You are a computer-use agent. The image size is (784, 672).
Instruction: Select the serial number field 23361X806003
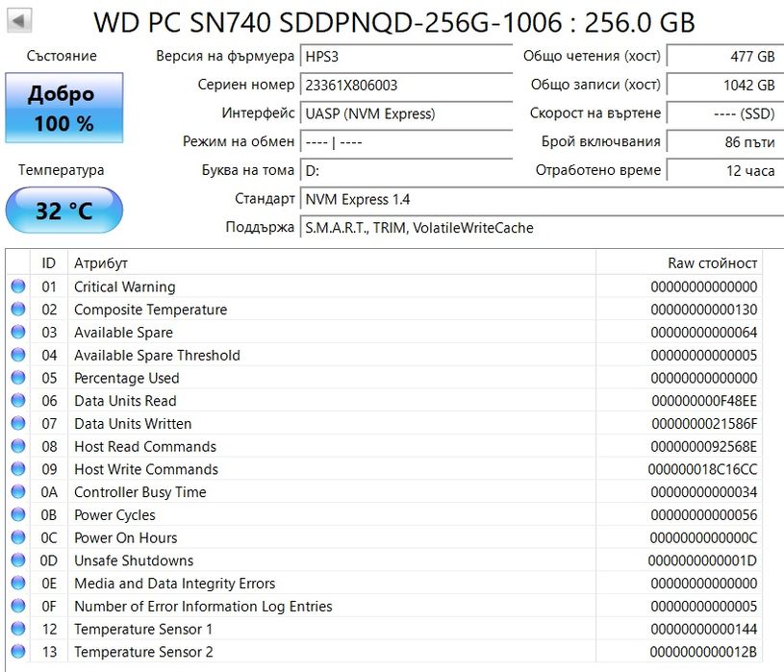(406, 86)
